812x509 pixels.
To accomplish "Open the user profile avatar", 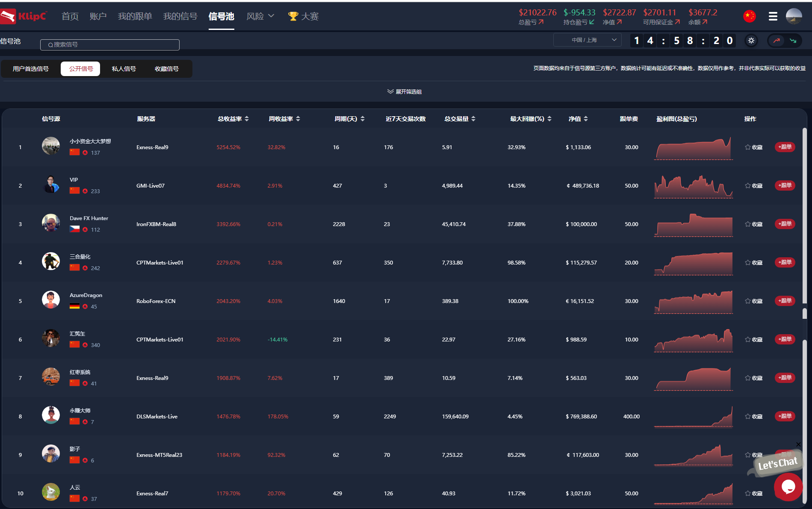I will 794,16.
